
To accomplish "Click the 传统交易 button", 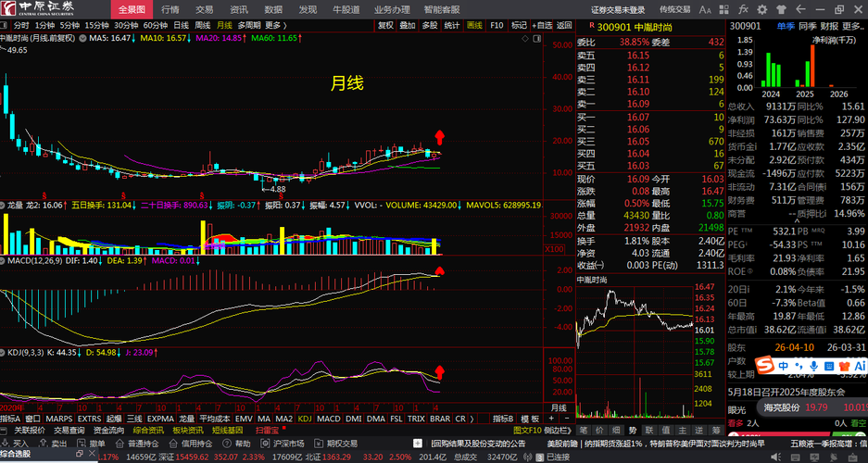I will tap(674, 9).
